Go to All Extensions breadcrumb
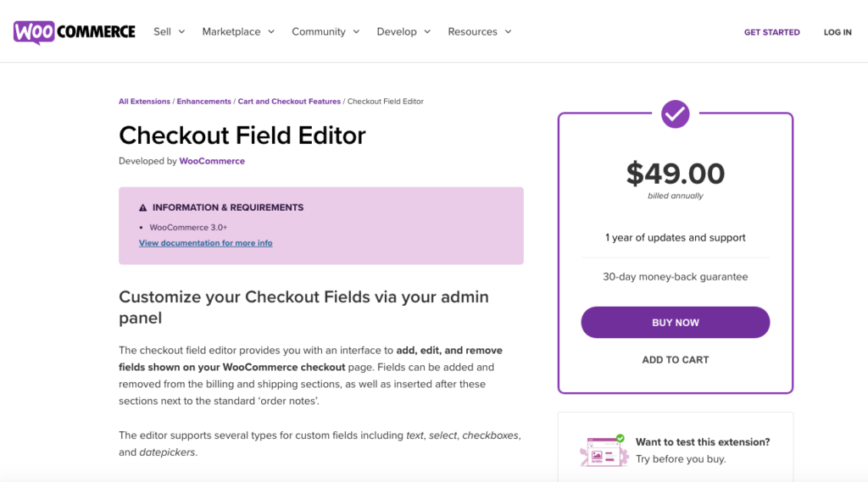 pyautogui.click(x=144, y=102)
